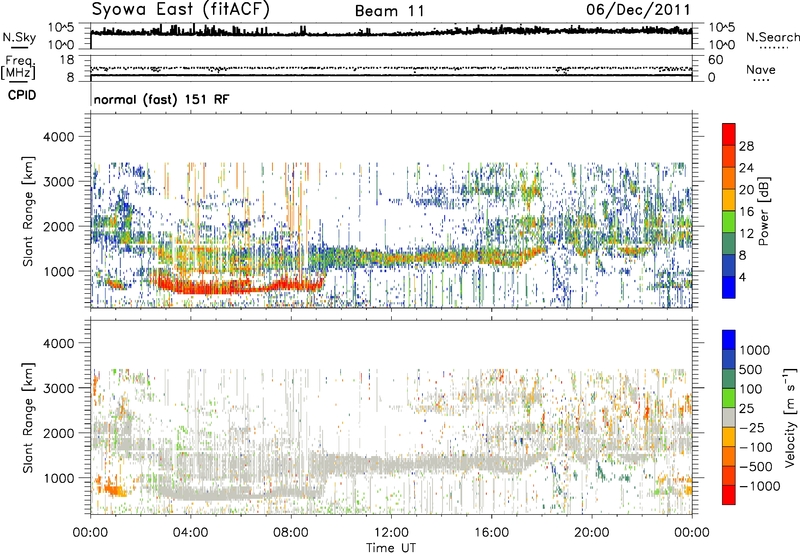
Task: Click the '3000' range tick of the power plot
Action: click(x=58, y=182)
